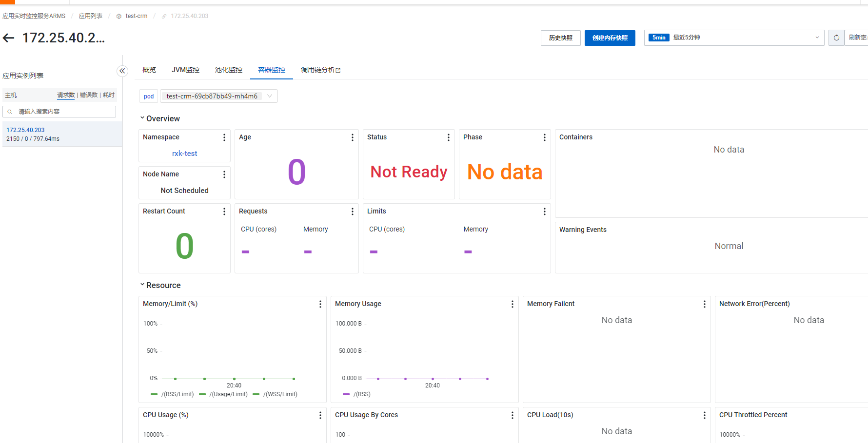
Task: Click the green data line in Memory/Limit chart
Action: tap(234, 379)
